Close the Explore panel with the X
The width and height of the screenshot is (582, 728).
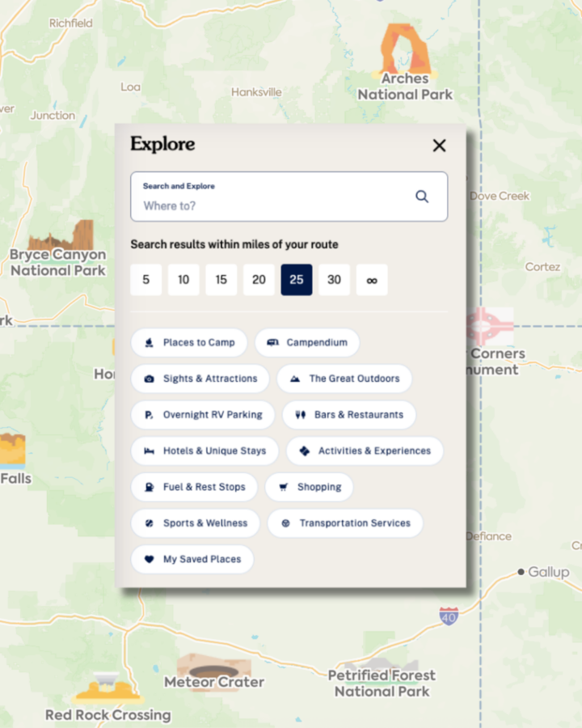coord(439,146)
